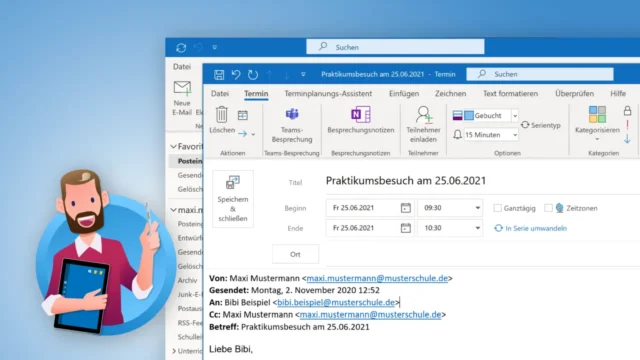The image size is (640, 360).
Task: Open Datei menu in main Outlook window
Action: coord(182,67)
